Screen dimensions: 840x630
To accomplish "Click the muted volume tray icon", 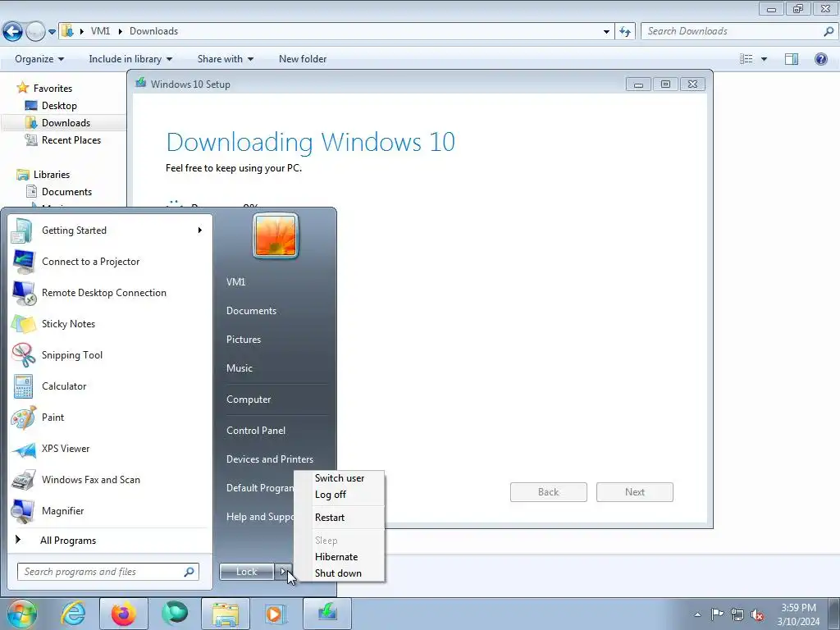I will tap(757, 614).
